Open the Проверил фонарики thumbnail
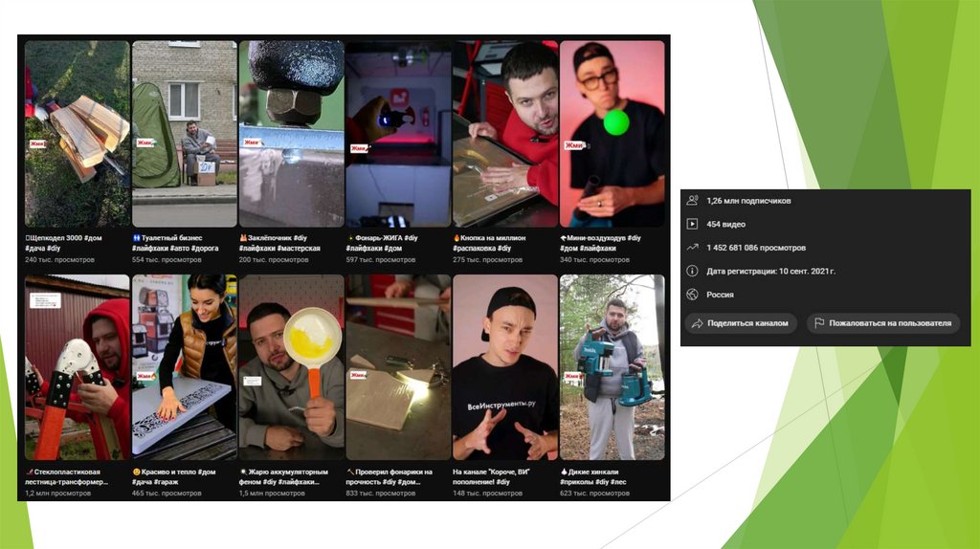 398,367
